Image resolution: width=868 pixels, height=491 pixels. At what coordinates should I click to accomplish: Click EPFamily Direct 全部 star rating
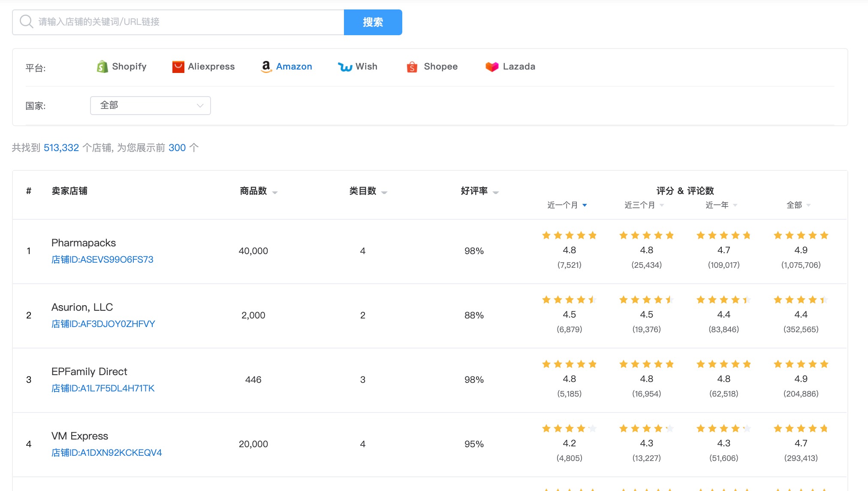[x=801, y=364]
